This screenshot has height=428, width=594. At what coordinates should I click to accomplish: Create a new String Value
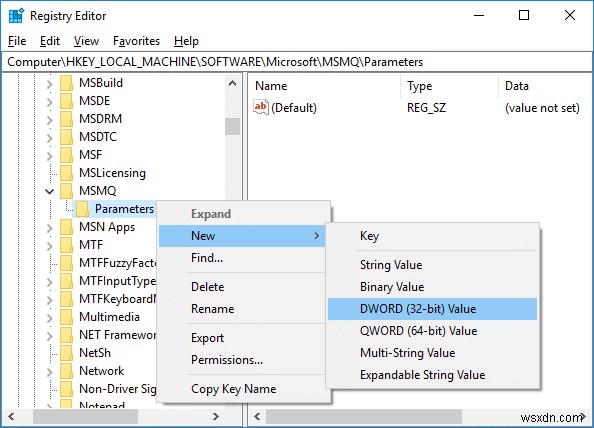click(x=432, y=265)
